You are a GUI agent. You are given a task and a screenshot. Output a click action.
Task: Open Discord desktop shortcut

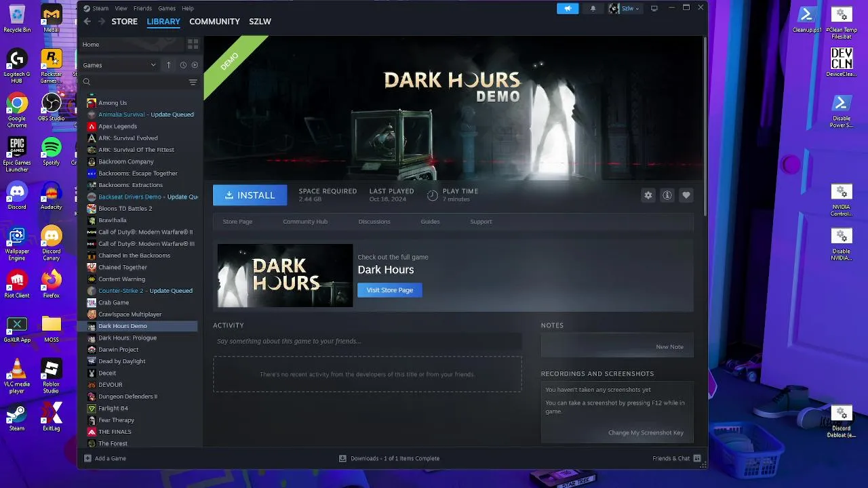coord(17,196)
